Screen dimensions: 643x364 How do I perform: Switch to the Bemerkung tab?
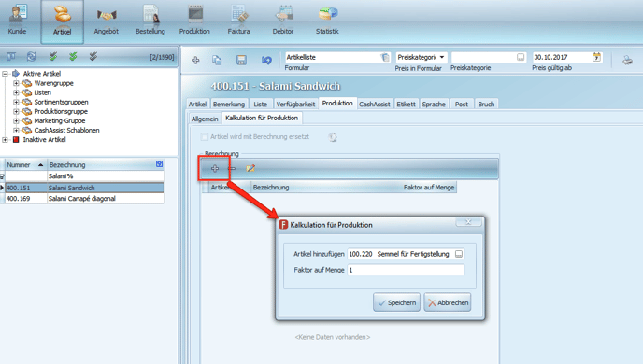point(229,104)
